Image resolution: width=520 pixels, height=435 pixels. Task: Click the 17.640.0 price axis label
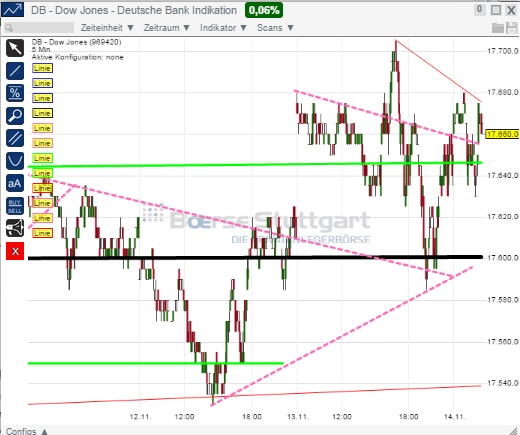(x=503, y=175)
